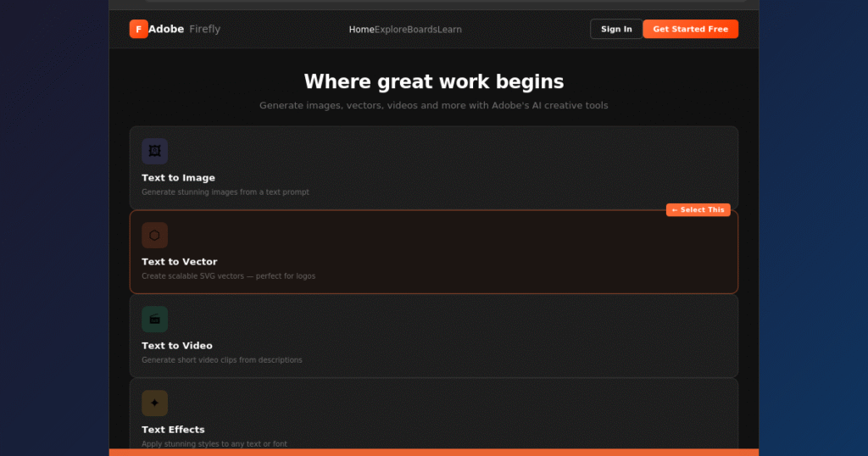The image size is (868, 456).
Task: Open the Explore nav item
Action: [391, 30]
